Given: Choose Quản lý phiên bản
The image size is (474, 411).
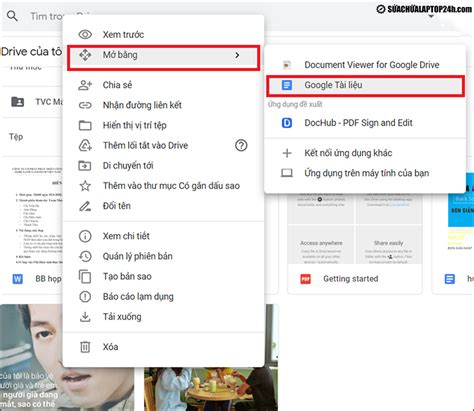Looking at the screenshot, I should (x=163, y=256).
